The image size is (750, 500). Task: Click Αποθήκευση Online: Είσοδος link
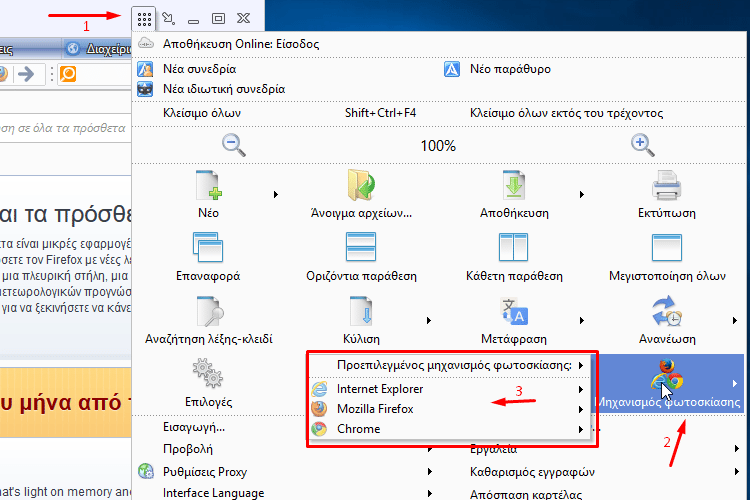[241, 44]
